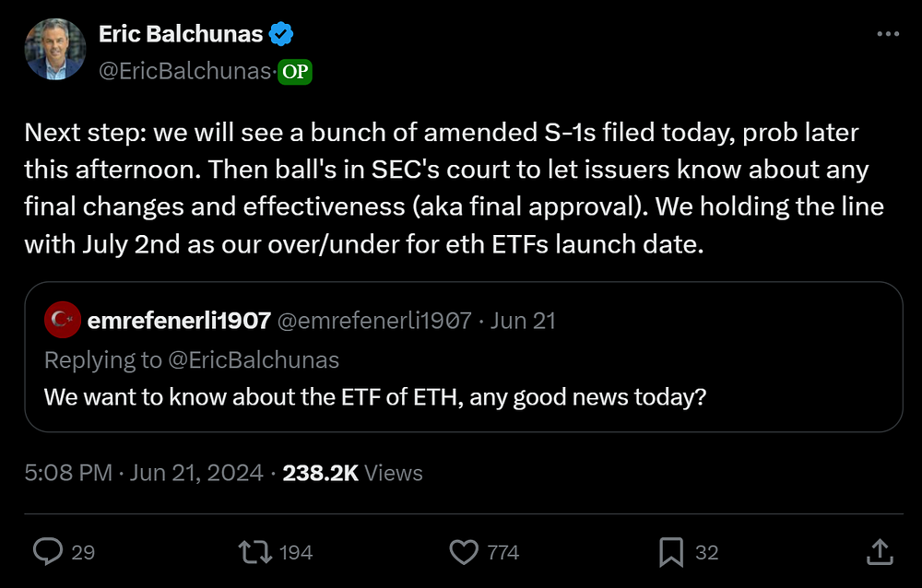922x588 pixels.
Task: Click the @EricBalchunas handle under the name
Action: (x=184, y=71)
